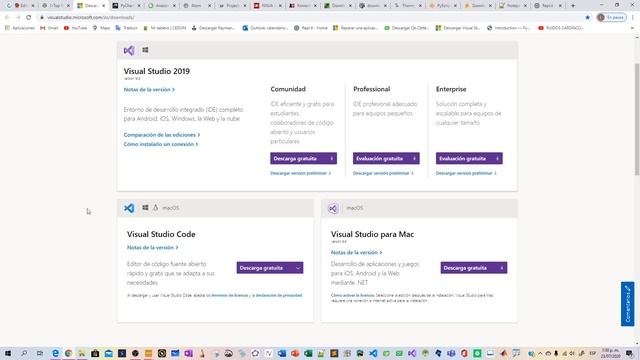The width and height of the screenshot is (640, 360).
Task: Open the notification center icon
Action: click(x=629, y=353)
